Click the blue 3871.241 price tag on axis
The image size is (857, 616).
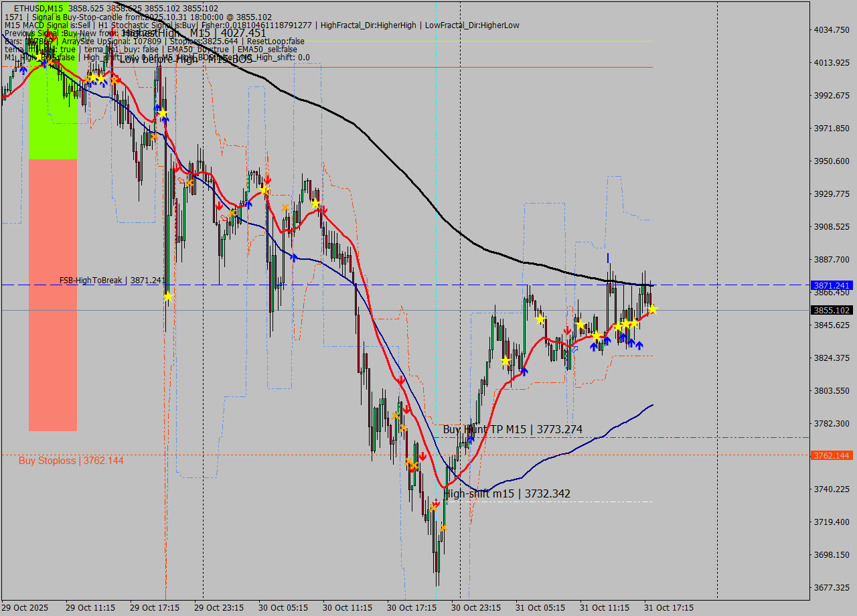(x=832, y=285)
